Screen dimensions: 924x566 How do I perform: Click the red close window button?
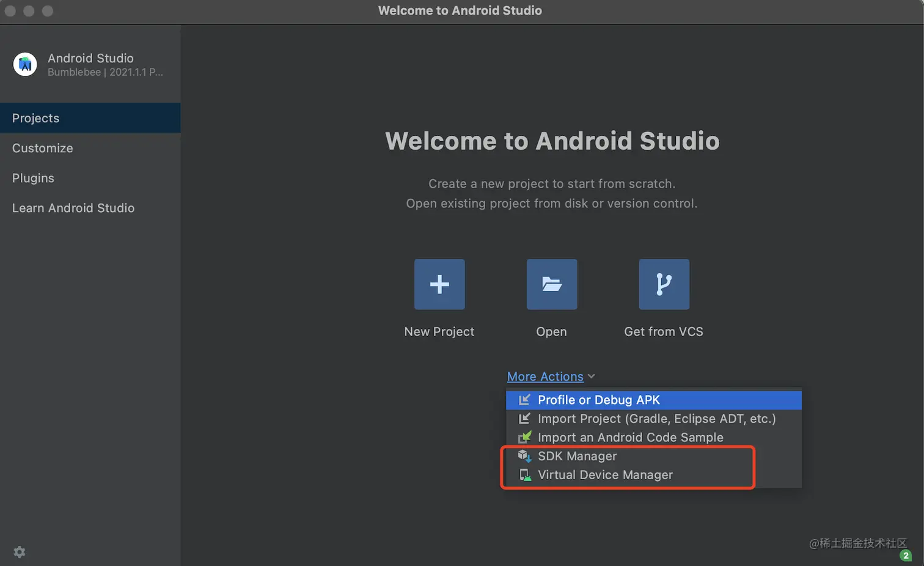(x=10, y=11)
